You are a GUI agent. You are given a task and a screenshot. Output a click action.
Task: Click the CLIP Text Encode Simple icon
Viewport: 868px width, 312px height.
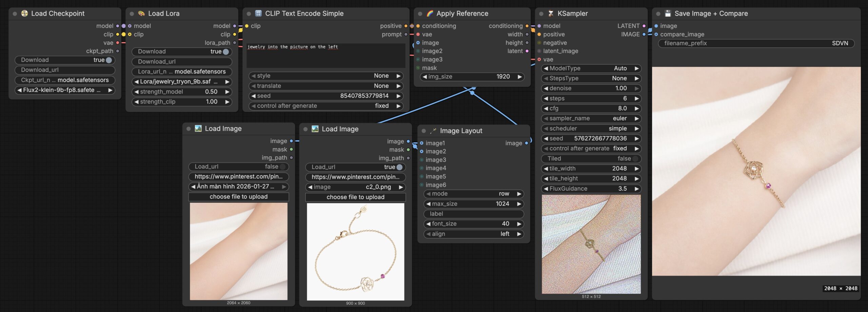click(x=258, y=14)
